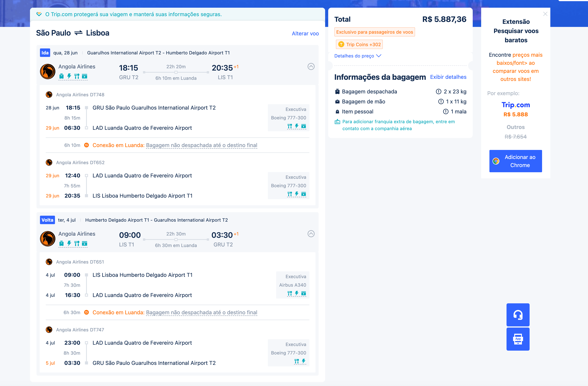Click the baggage icon under outbound Angola Airlines

tap(61, 76)
